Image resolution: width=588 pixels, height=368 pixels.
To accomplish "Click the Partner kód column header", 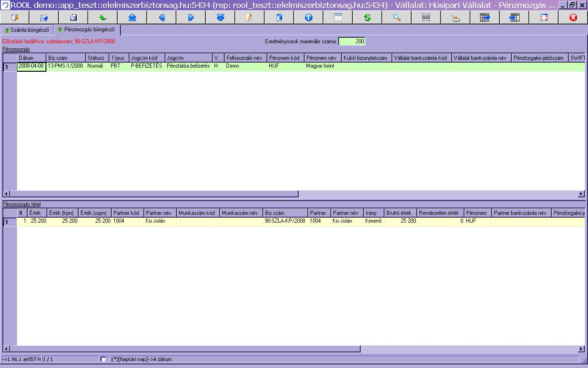I will pyautogui.click(x=127, y=213).
